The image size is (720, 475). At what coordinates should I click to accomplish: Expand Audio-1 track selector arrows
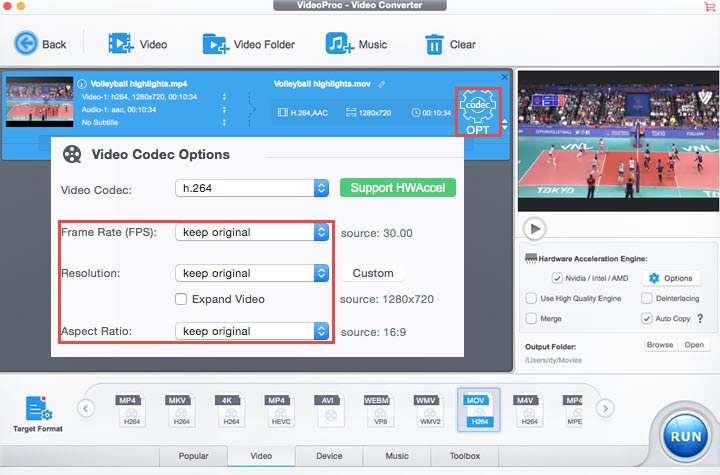224,109
